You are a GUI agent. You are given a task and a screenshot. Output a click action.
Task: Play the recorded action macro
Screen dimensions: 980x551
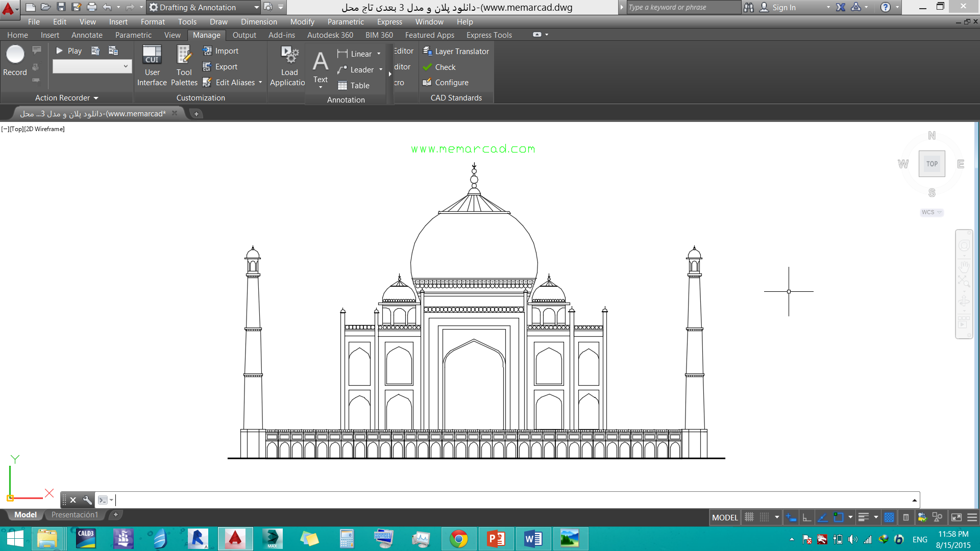pyautogui.click(x=69, y=51)
